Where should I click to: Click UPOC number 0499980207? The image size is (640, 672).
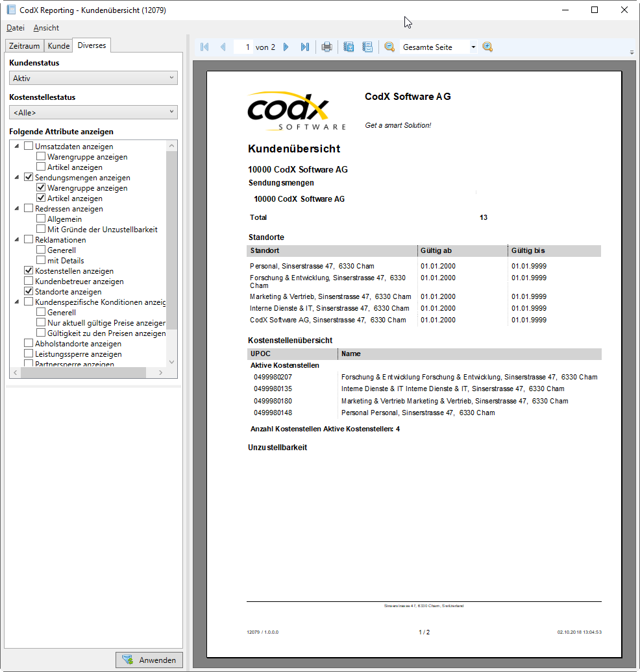click(273, 377)
